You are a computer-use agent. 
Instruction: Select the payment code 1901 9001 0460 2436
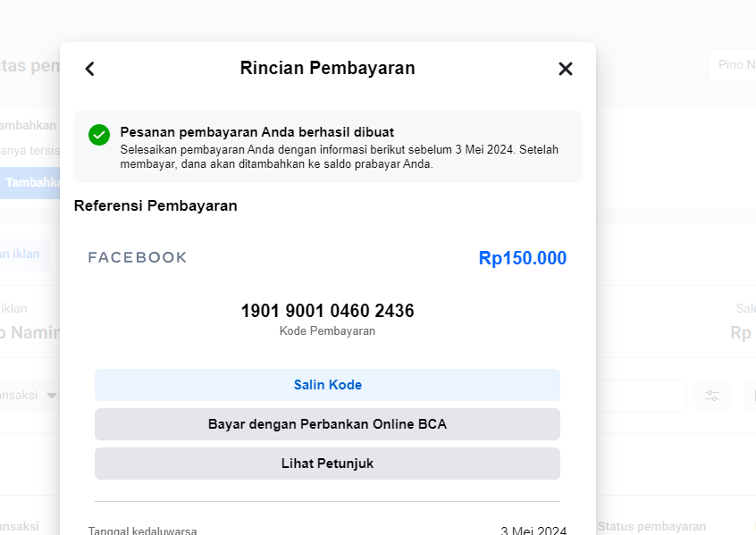[327, 311]
